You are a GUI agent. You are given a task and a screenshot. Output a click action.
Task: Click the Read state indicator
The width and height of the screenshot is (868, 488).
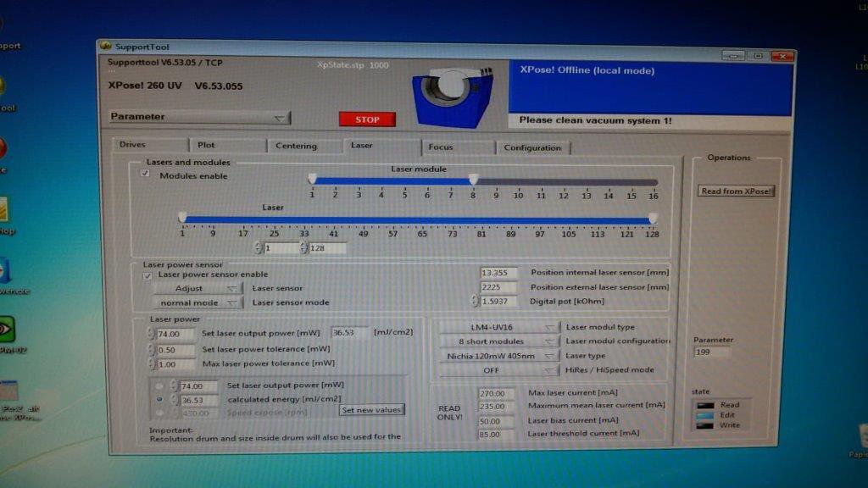(703, 405)
